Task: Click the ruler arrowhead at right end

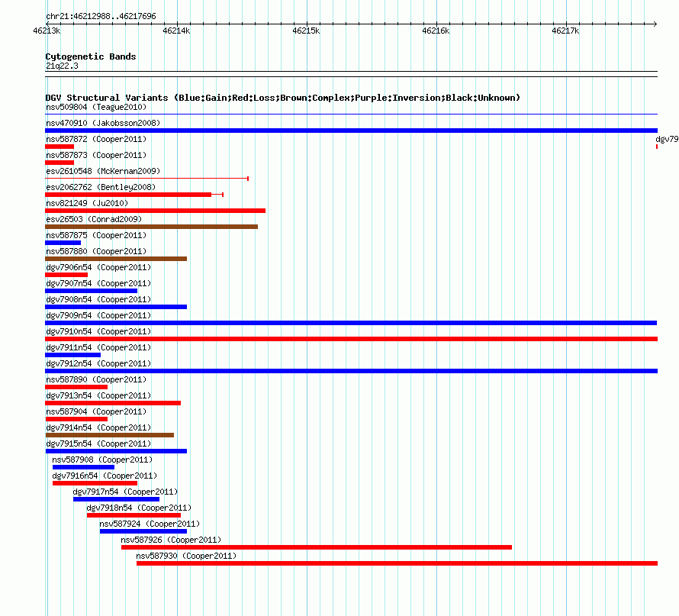Action: pos(655,24)
